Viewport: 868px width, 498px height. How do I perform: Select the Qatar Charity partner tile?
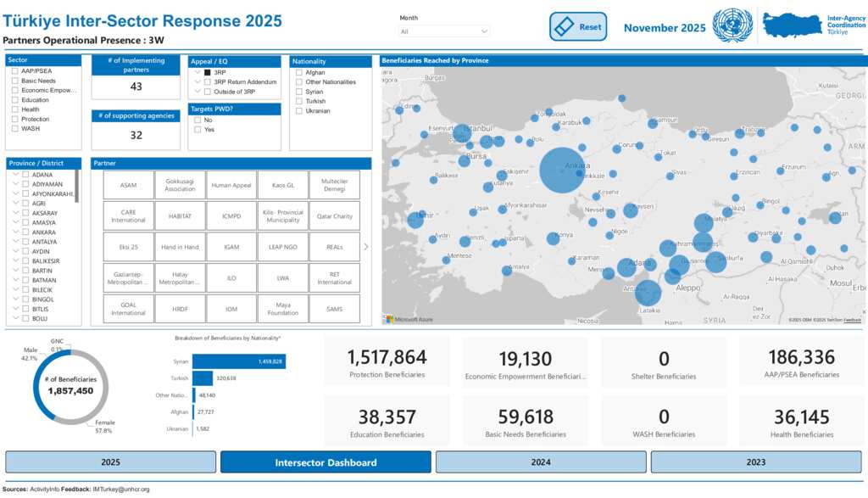[x=336, y=216]
